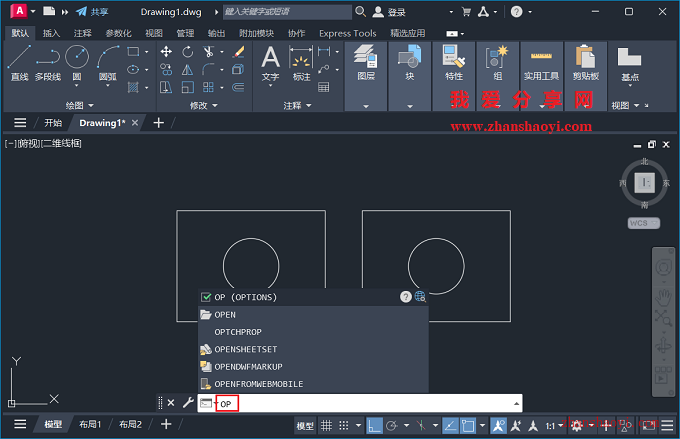Click the status bar customization menu icon
This screenshot has height=439, width=680.
[667, 425]
